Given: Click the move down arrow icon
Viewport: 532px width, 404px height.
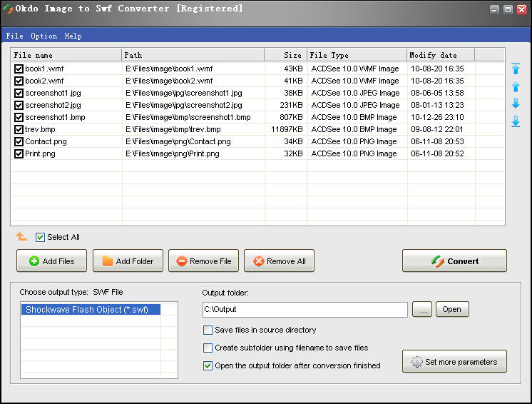Looking at the screenshot, I should click(516, 104).
